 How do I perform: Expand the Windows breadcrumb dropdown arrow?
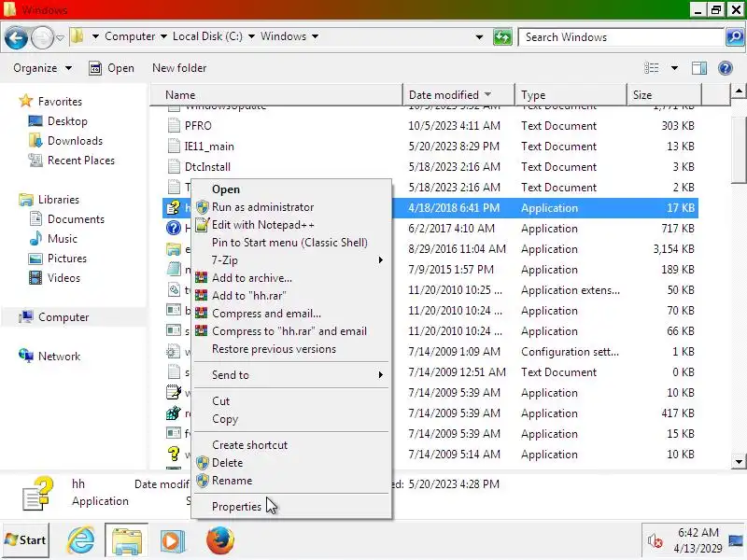315,36
